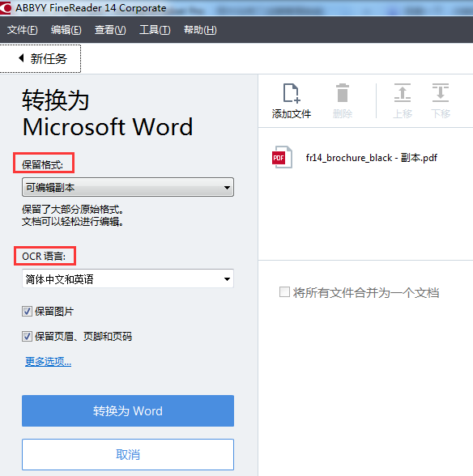Toggle the 保留图片 checkbox
The height and width of the screenshot is (476, 473).
click(x=27, y=311)
